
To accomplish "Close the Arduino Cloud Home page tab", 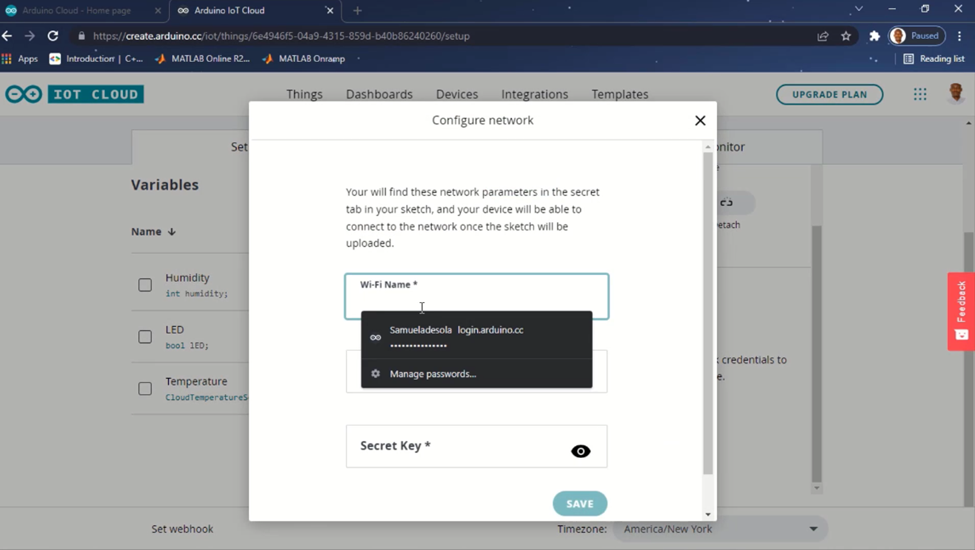I will (157, 11).
